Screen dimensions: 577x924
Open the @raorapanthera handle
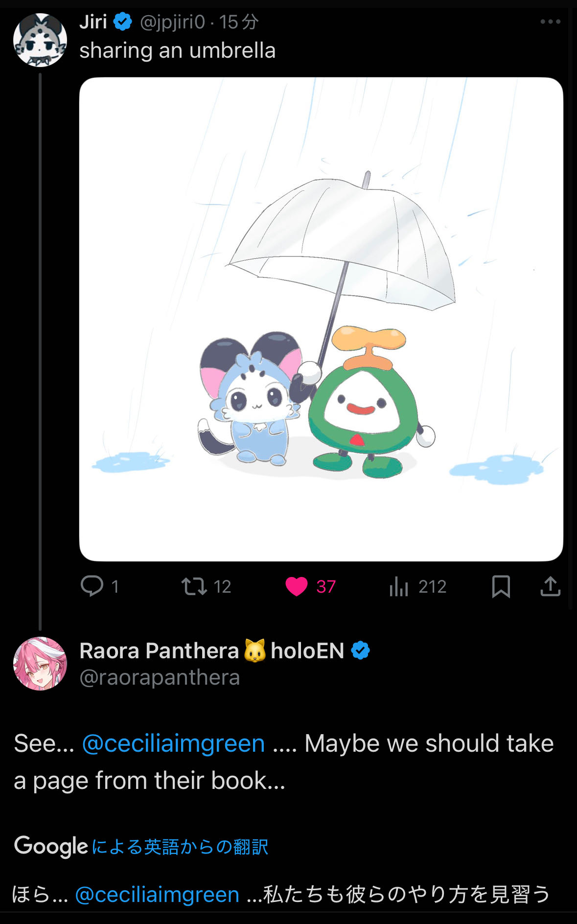coord(160,677)
